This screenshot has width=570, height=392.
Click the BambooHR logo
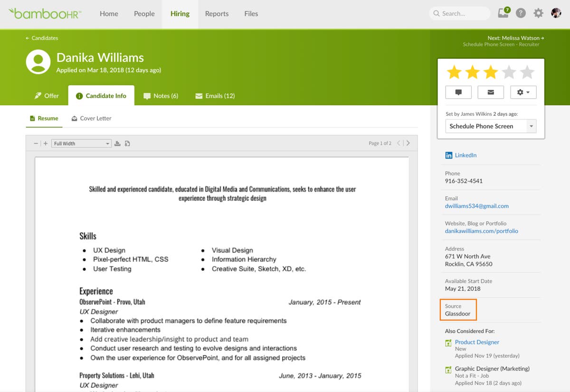(x=44, y=13)
